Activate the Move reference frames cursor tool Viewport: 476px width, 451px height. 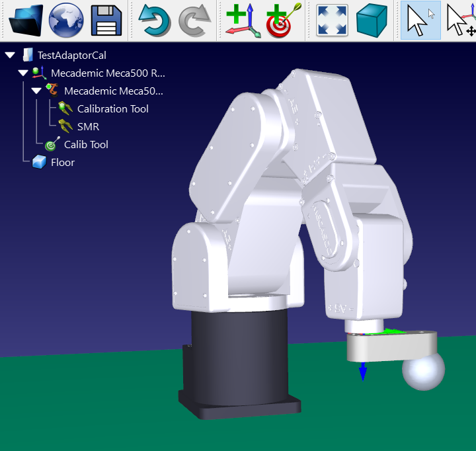460,20
